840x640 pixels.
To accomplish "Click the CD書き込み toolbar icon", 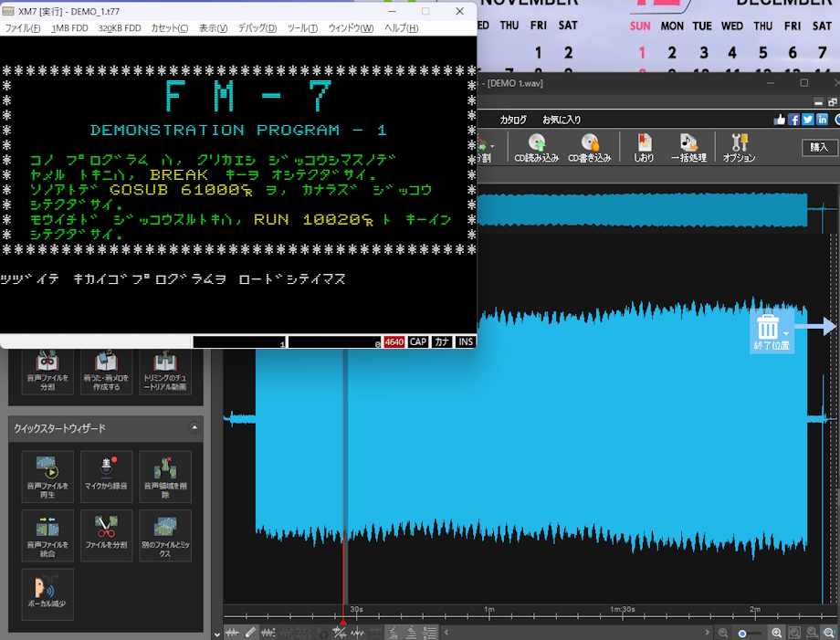I will [589, 147].
